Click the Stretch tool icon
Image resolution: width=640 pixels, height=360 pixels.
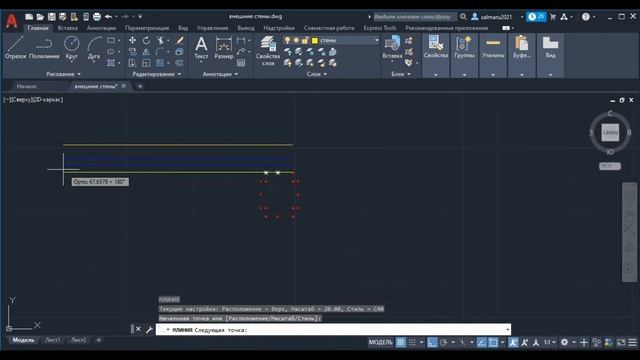click(x=132, y=63)
